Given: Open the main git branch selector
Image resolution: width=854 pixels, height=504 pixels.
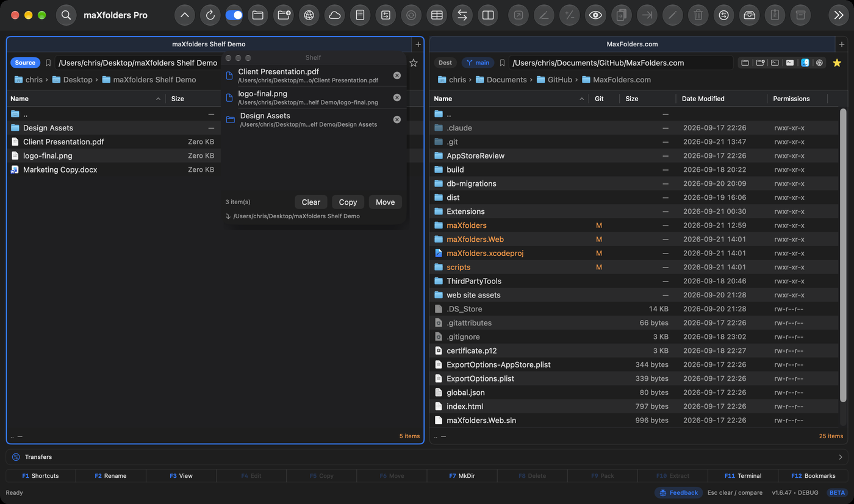Looking at the screenshot, I should [478, 63].
